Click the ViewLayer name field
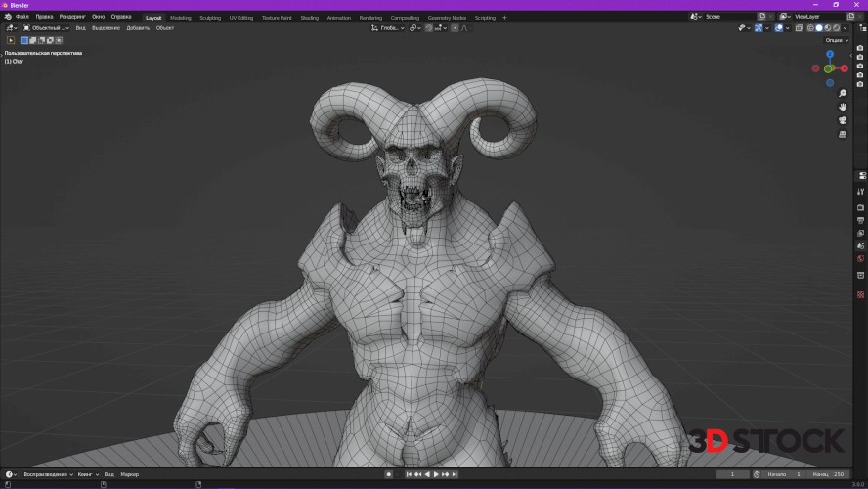 tap(819, 17)
